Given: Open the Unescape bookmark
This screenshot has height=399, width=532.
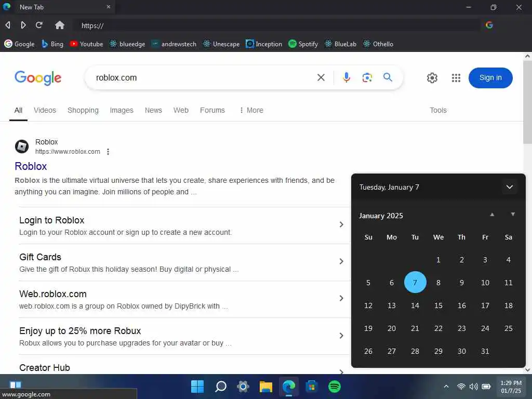Looking at the screenshot, I should [x=221, y=44].
